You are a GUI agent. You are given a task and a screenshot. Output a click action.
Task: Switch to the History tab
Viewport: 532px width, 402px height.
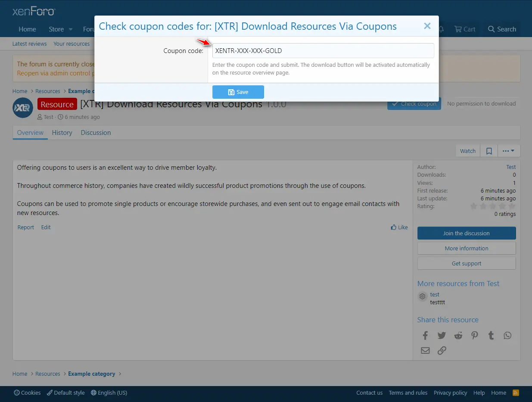(62, 133)
